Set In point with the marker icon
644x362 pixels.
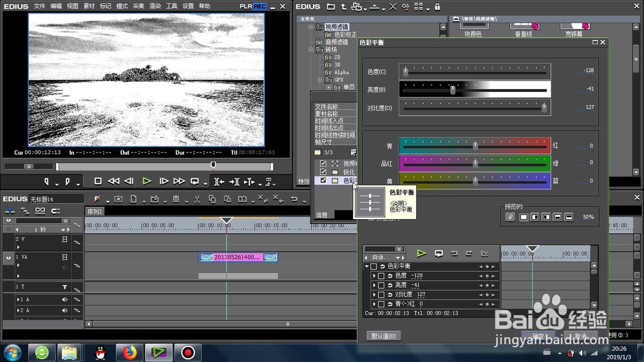(46, 181)
